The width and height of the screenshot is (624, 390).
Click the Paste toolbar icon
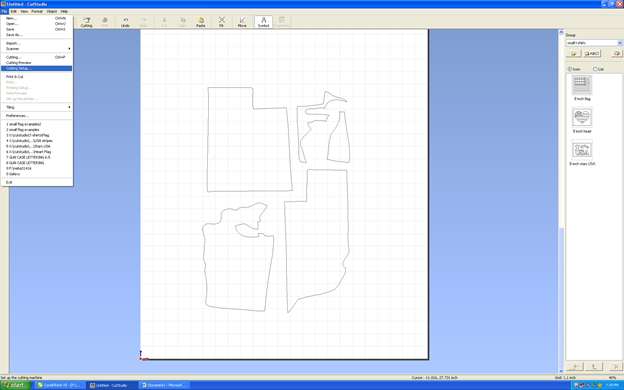[201, 22]
